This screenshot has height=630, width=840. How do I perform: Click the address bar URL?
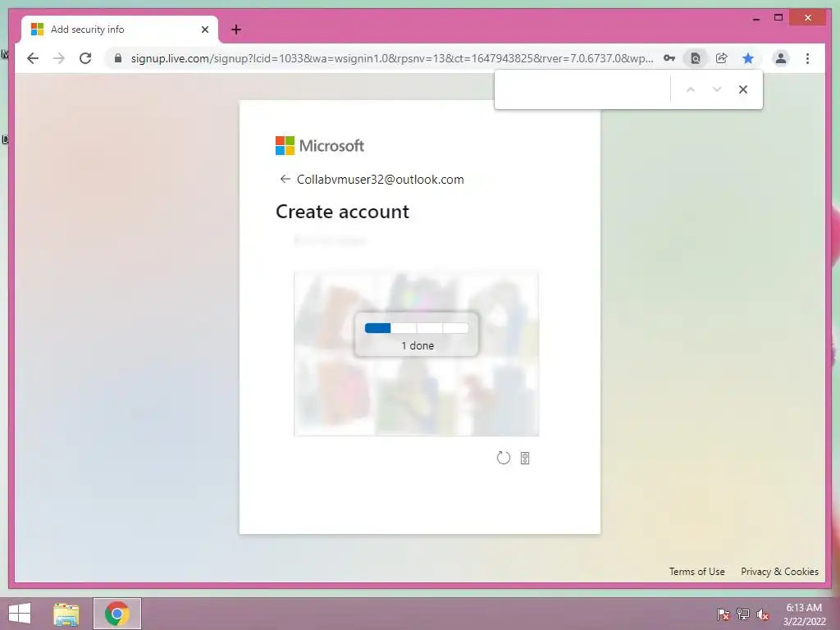[x=392, y=58]
